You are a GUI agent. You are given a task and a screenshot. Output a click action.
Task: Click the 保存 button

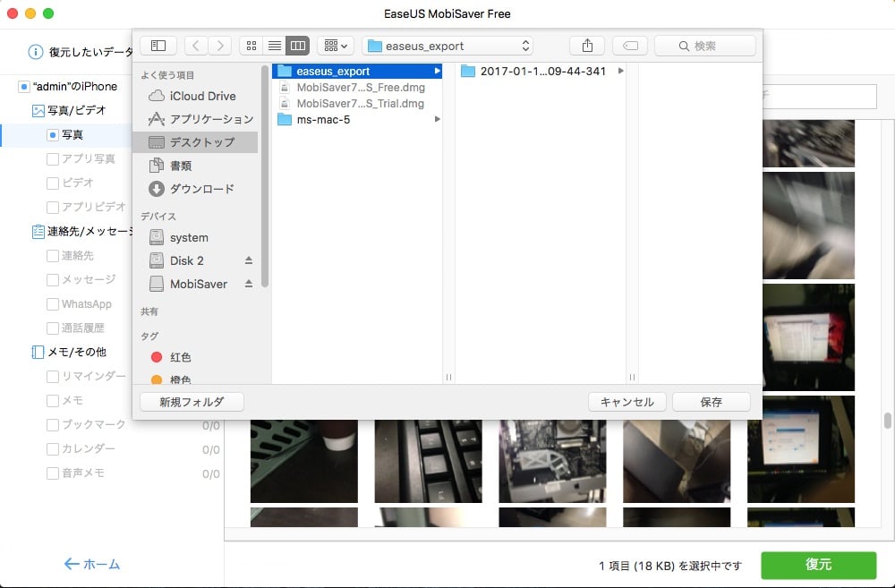tap(712, 402)
